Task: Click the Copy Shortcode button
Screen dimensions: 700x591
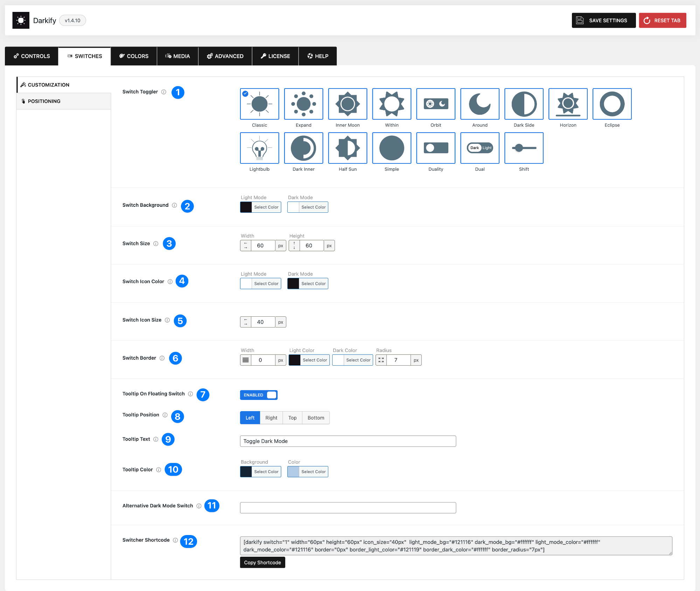Action: click(262, 563)
